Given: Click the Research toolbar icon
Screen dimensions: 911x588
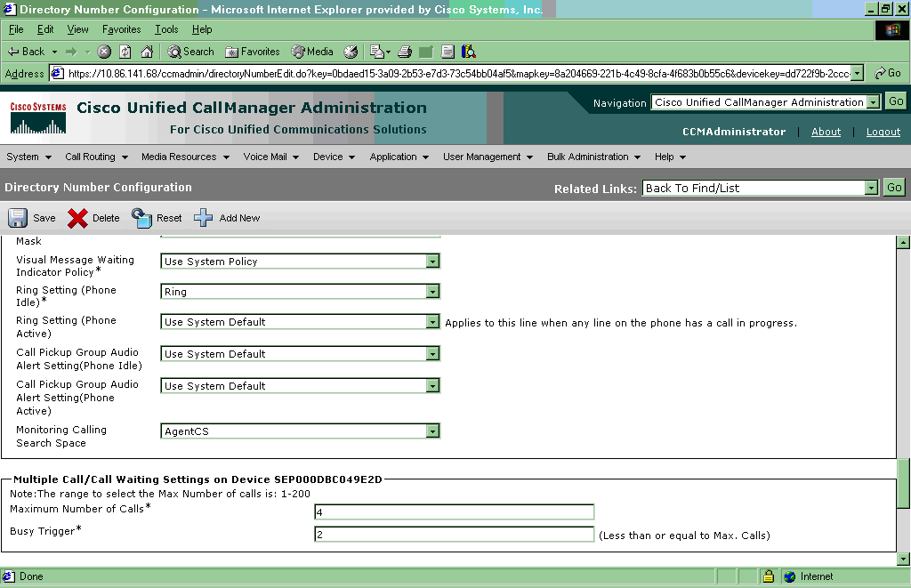Looking at the screenshot, I should 468,52.
